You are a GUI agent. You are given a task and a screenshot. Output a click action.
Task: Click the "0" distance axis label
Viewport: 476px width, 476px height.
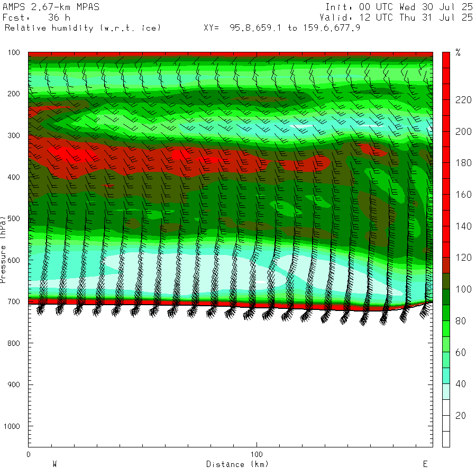(x=29, y=454)
